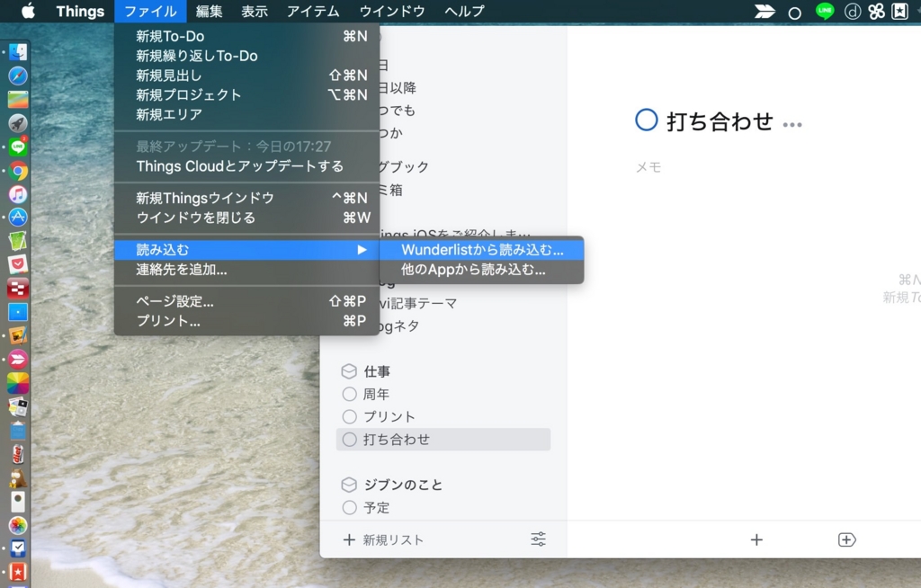Screen dimensions: 921x588
Task: Open the Diet Coke can icon in dock
Action: pos(18,454)
